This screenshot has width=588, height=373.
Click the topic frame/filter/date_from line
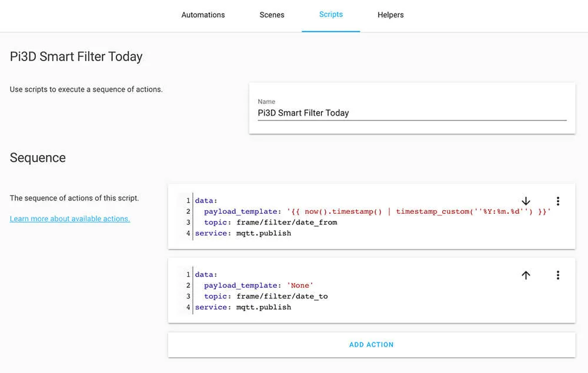[270, 223]
